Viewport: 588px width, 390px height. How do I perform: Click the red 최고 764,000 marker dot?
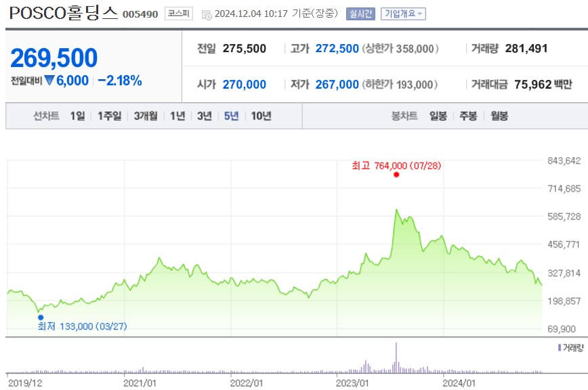[396, 175]
